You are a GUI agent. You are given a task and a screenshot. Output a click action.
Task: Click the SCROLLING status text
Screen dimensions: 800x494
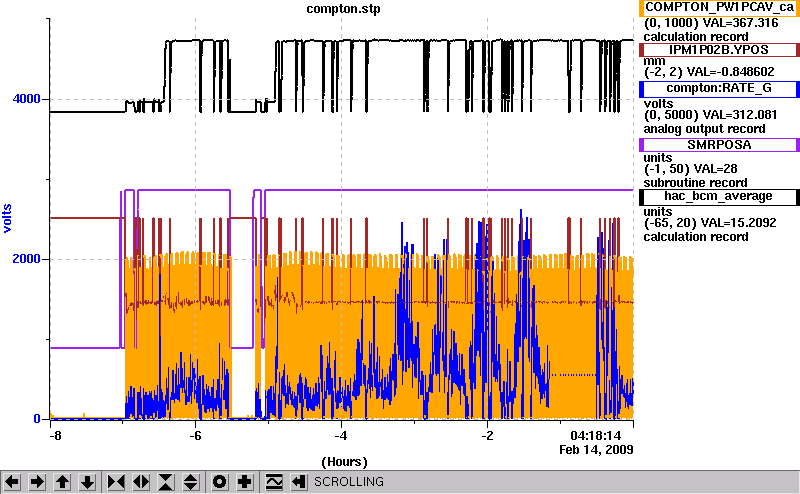349,482
